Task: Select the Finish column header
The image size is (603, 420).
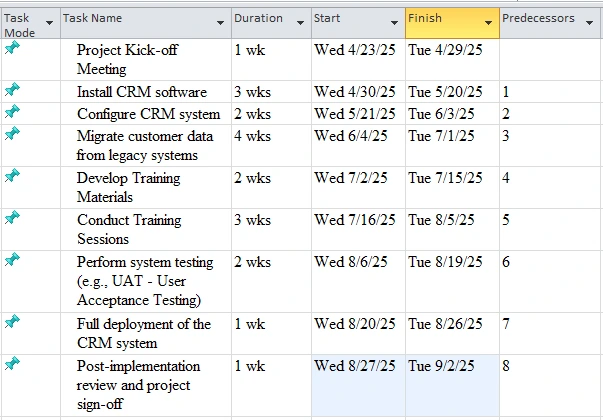Action: point(440,19)
